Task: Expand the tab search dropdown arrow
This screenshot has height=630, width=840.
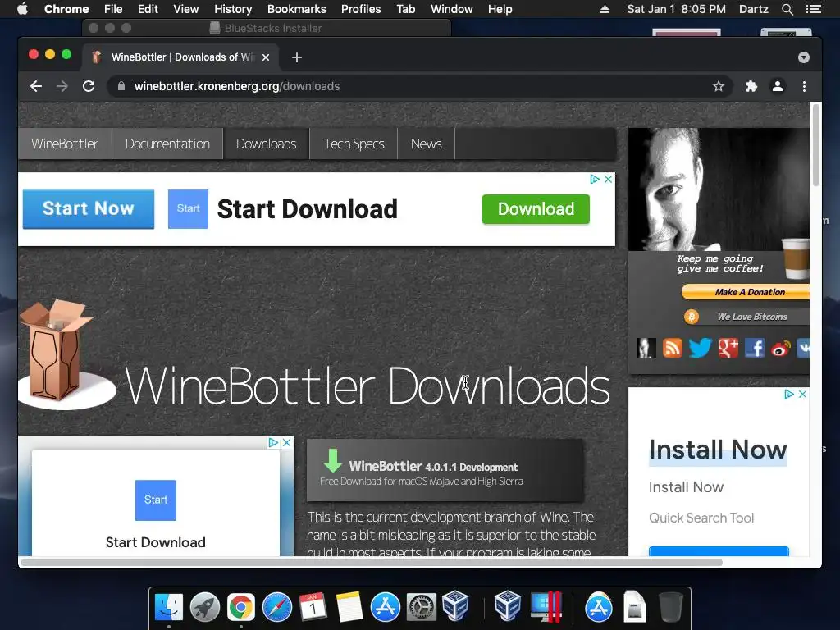Action: point(804,57)
